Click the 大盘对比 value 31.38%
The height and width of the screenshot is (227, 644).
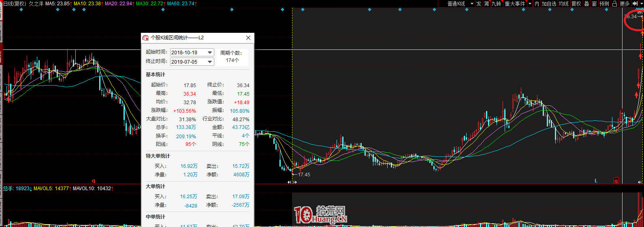click(x=188, y=120)
